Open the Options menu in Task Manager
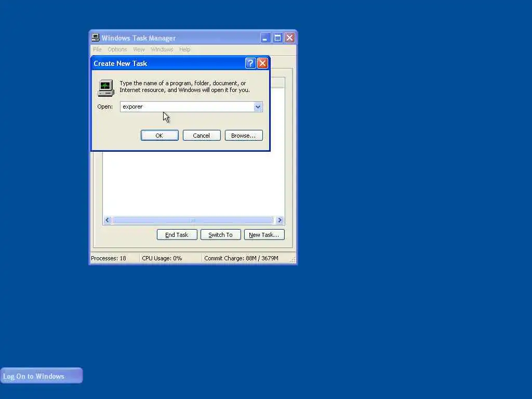The image size is (532, 399). pos(117,49)
